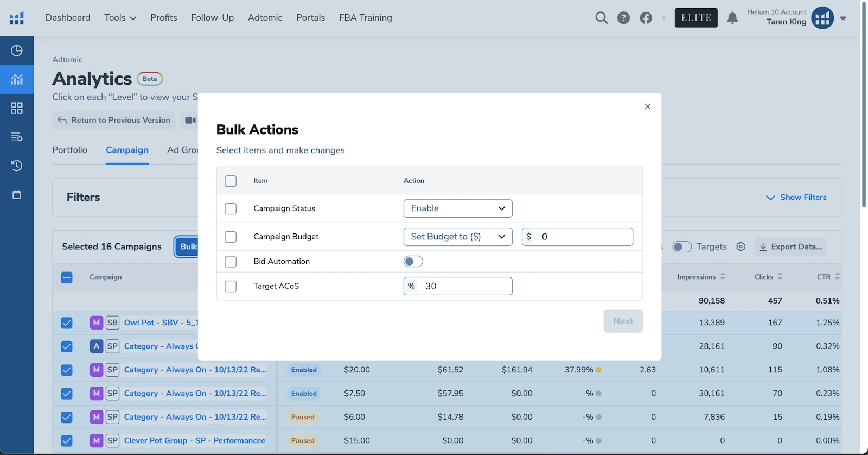868x455 pixels.
Task: Close the Bulk Actions dialog
Action: tap(647, 106)
